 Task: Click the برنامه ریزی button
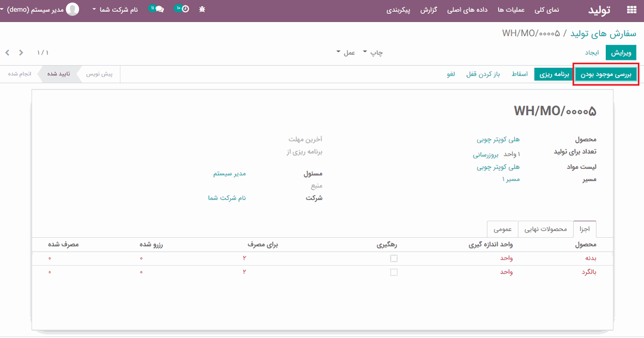[554, 74]
